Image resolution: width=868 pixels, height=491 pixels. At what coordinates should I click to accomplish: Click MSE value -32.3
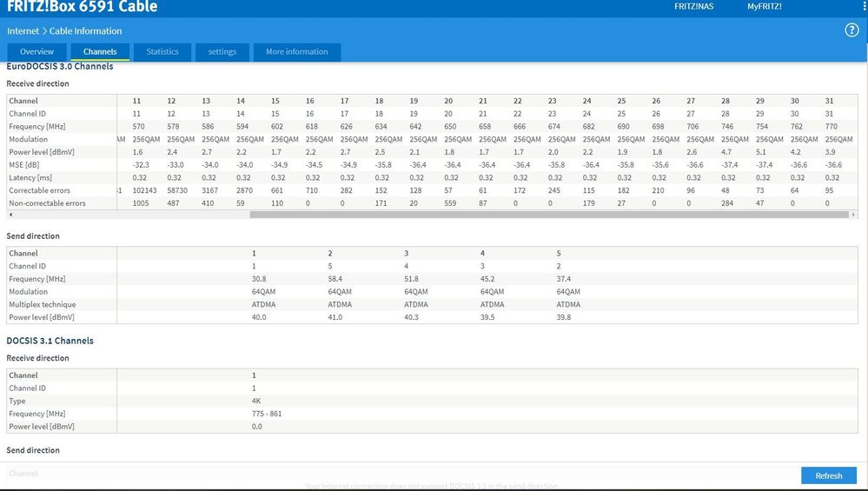point(141,165)
